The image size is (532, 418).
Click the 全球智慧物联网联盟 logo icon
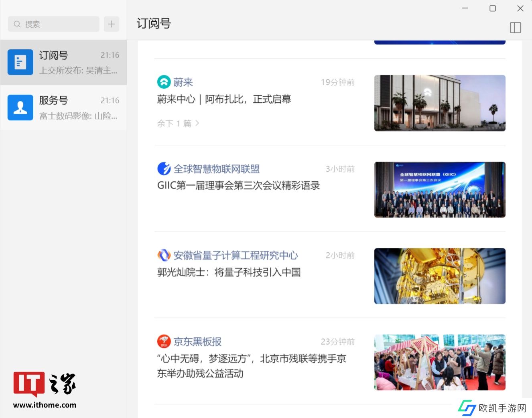click(x=164, y=169)
